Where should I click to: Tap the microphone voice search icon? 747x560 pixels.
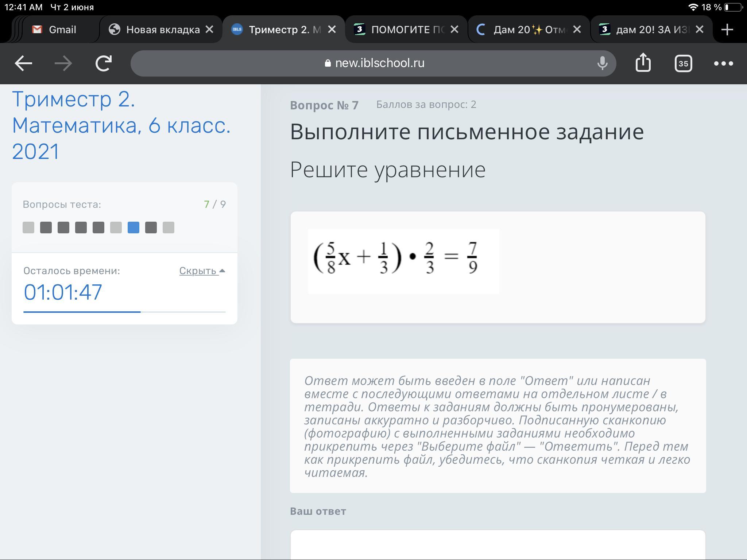pyautogui.click(x=602, y=63)
